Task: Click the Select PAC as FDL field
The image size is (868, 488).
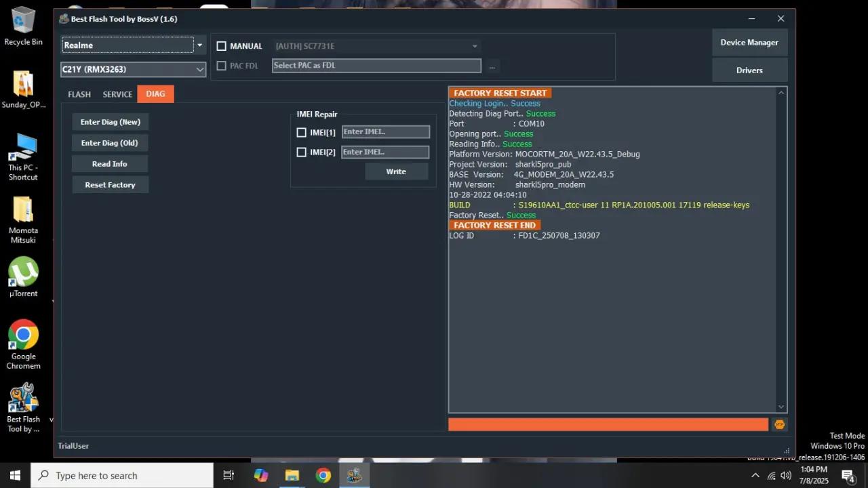Action: coord(376,66)
